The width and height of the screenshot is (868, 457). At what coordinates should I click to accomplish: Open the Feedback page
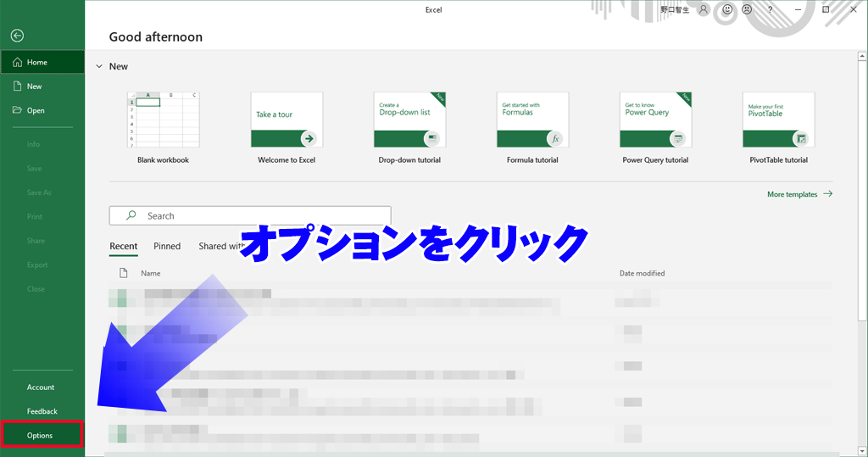pos(42,411)
